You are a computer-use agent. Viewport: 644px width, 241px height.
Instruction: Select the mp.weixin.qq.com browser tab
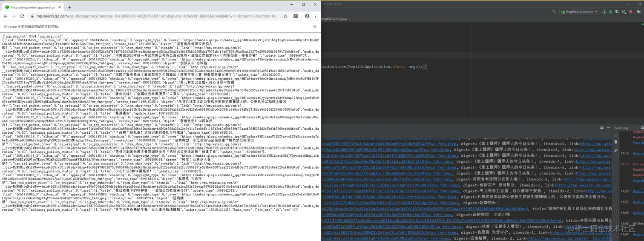point(33,7)
